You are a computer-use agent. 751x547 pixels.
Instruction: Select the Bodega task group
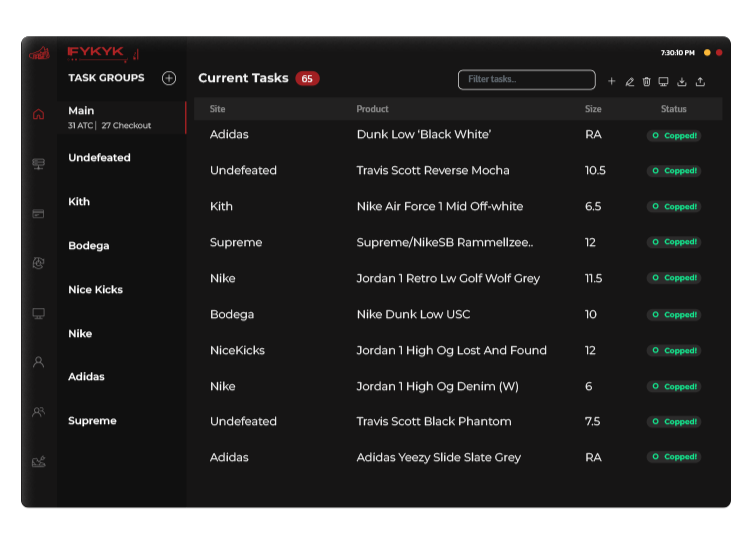89,246
